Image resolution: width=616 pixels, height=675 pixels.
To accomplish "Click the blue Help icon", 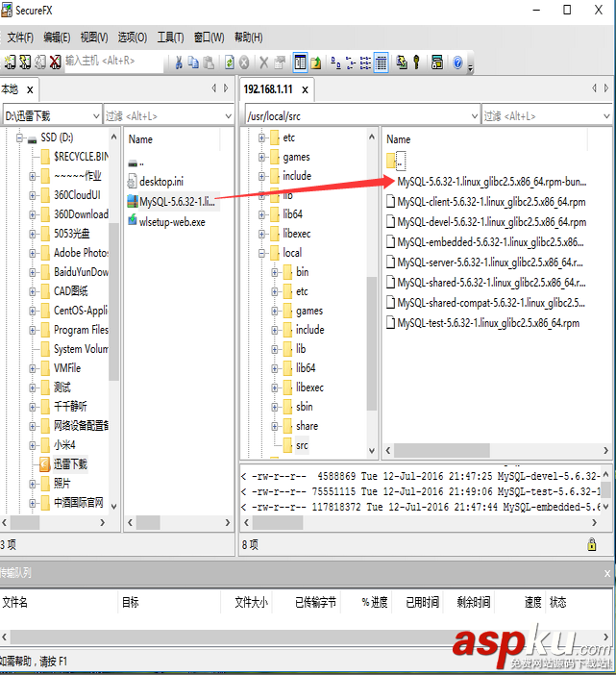I will point(457,62).
